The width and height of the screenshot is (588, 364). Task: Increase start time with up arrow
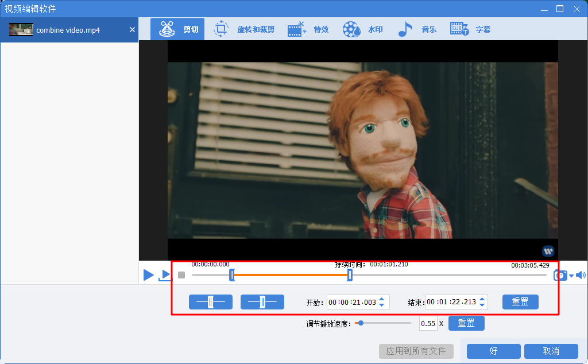pos(382,299)
